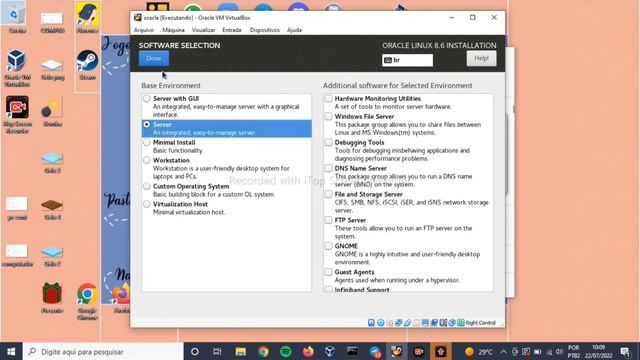The width and height of the screenshot is (640, 360).
Task: Open the terminal window taskbar icon
Action: (352, 351)
